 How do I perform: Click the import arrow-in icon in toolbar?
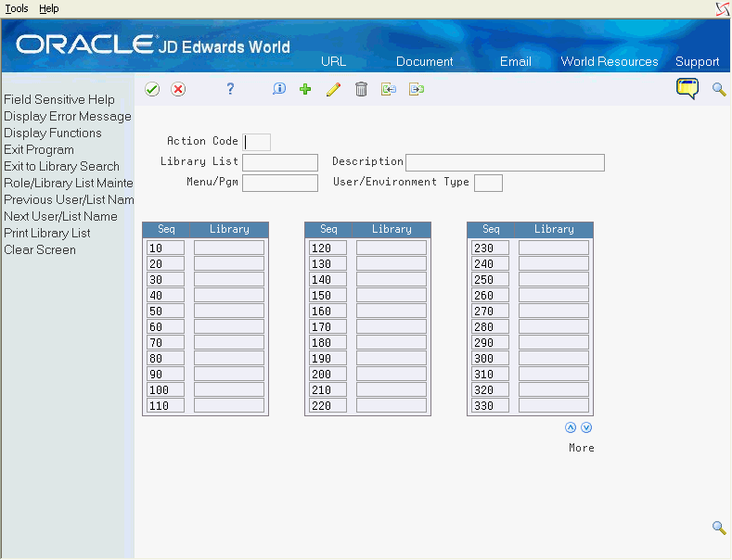pyautogui.click(x=389, y=89)
